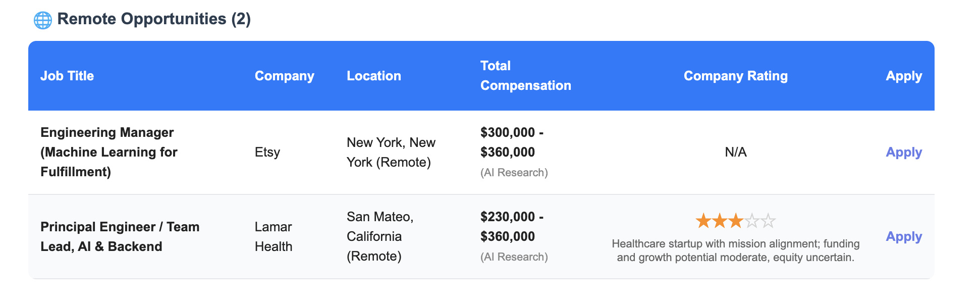This screenshot has width=980, height=304.
Task: Click the New York (Remote) location cell
Action: [391, 152]
